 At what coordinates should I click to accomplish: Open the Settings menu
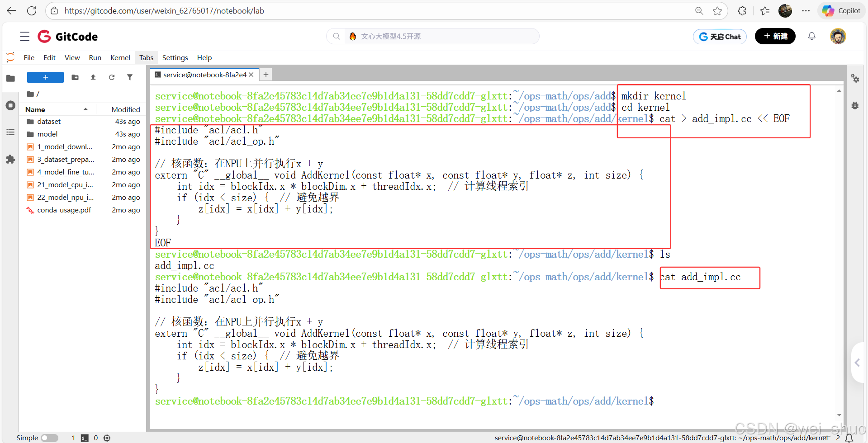tap(175, 57)
